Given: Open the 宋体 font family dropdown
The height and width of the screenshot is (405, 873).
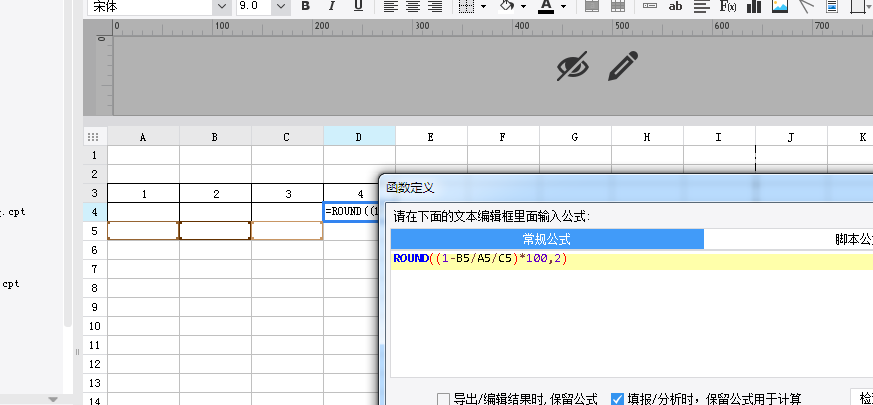Looking at the screenshot, I should (222, 6).
